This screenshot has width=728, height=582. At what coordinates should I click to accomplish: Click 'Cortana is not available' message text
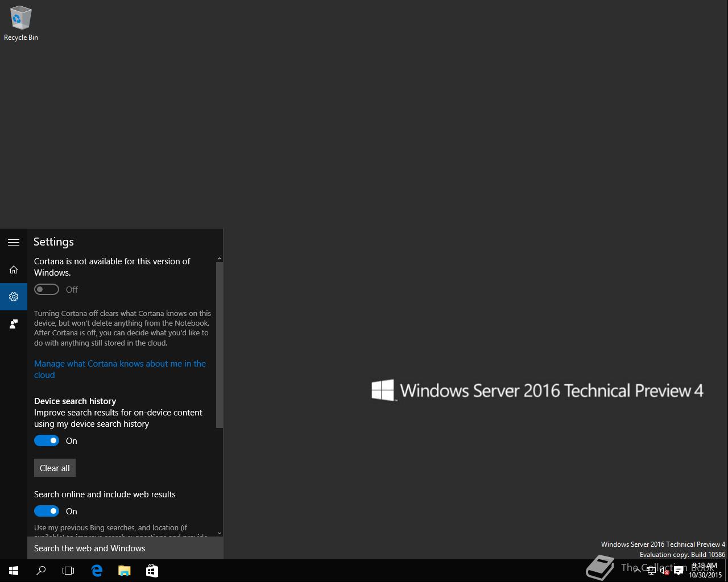[112, 267]
